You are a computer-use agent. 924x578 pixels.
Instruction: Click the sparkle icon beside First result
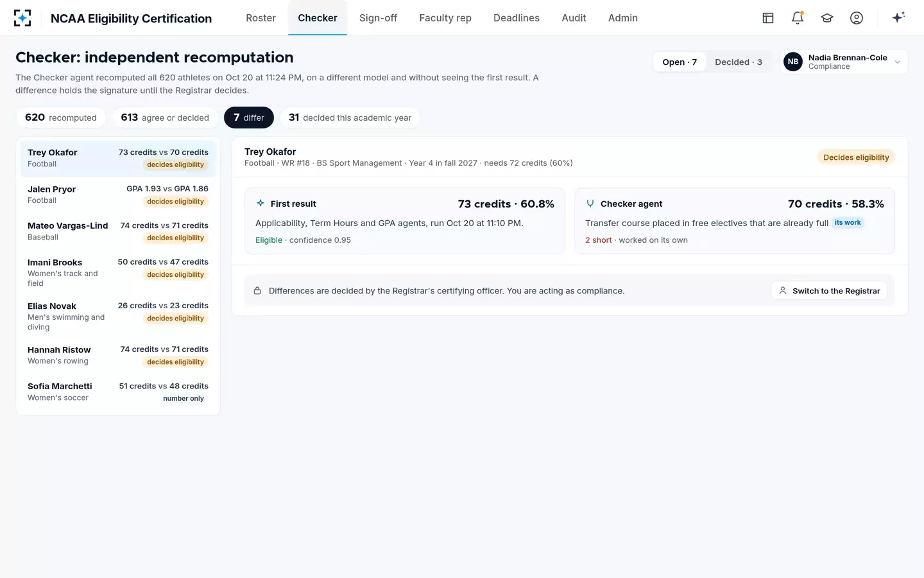[x=261, y=204]
